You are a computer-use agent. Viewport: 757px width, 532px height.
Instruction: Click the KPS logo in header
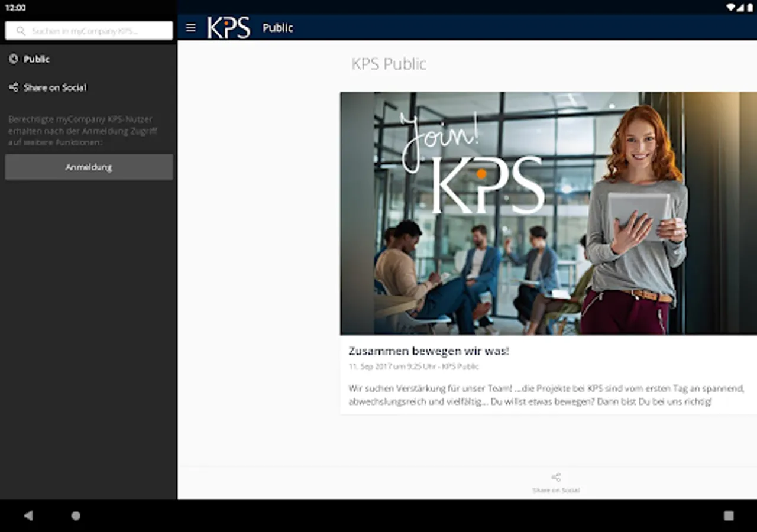coord(229,28)
